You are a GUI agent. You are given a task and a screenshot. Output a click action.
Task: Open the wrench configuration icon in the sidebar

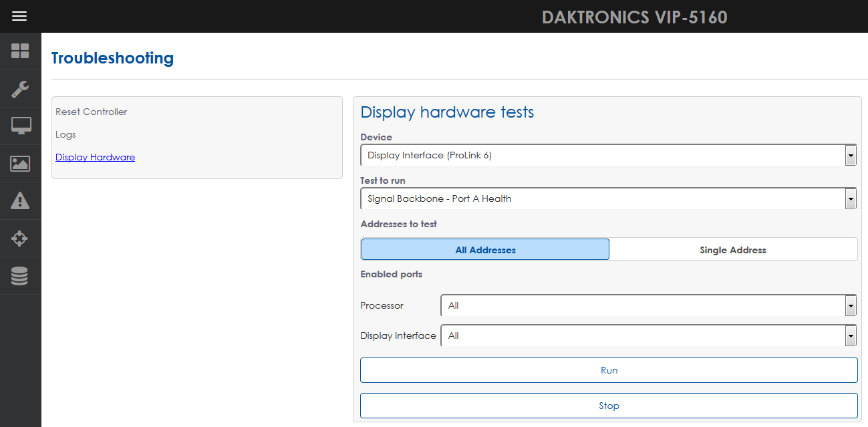coord(20,89)
